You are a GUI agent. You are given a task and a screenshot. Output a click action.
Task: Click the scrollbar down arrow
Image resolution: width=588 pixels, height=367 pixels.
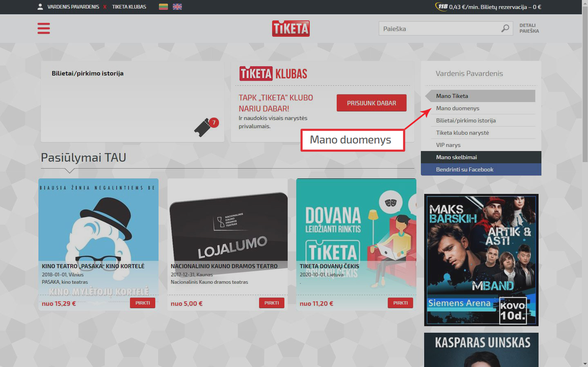585,363
